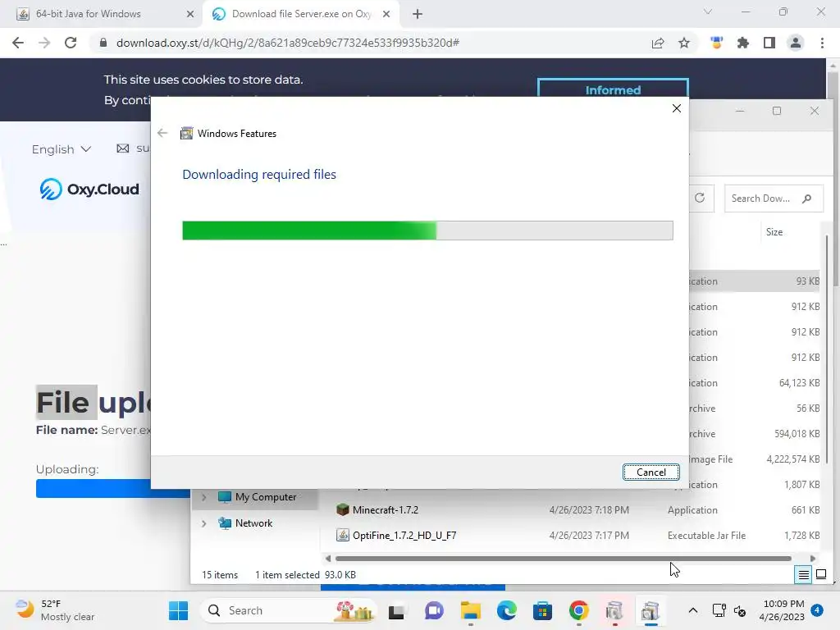Click the Minecraft-1.7.2 block icon
The height and width of the screenshot is (630, 840).
tap(342, 509)
